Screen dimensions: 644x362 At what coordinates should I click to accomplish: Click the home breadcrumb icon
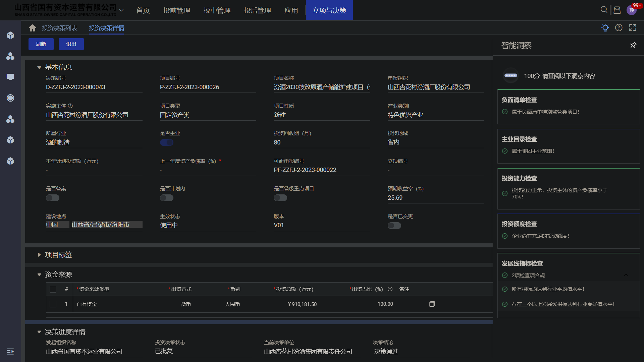32,28
